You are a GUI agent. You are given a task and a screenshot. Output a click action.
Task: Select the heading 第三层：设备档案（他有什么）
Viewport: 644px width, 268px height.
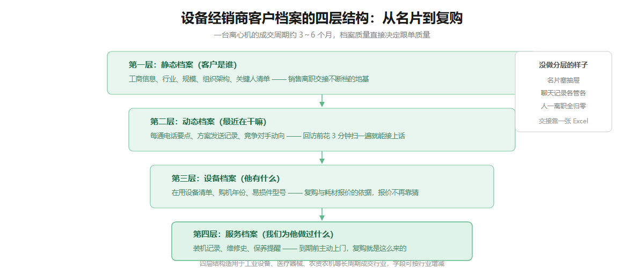pos(225,178)
